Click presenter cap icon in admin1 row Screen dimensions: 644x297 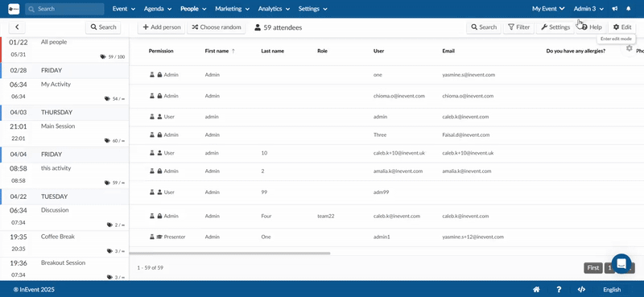point(159,237)
